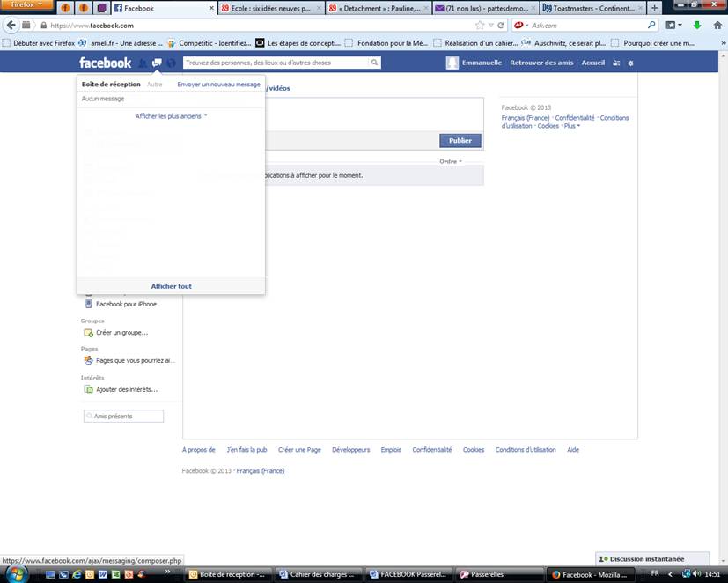This screenshot has height=583, width=728.
Task: Show hidden system tray icons arrow
Action: pos(671,574)
